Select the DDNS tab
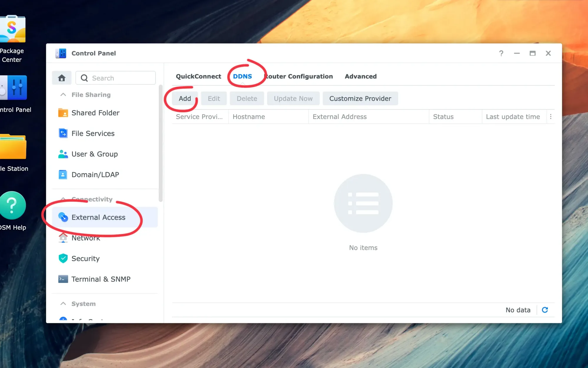Screen dimensions: 588x368 tap(242, 76)
